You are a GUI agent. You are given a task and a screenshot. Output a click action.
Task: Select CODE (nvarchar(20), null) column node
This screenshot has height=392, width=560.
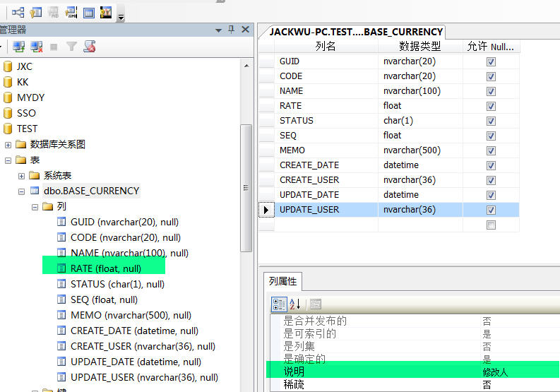[126, 237]
